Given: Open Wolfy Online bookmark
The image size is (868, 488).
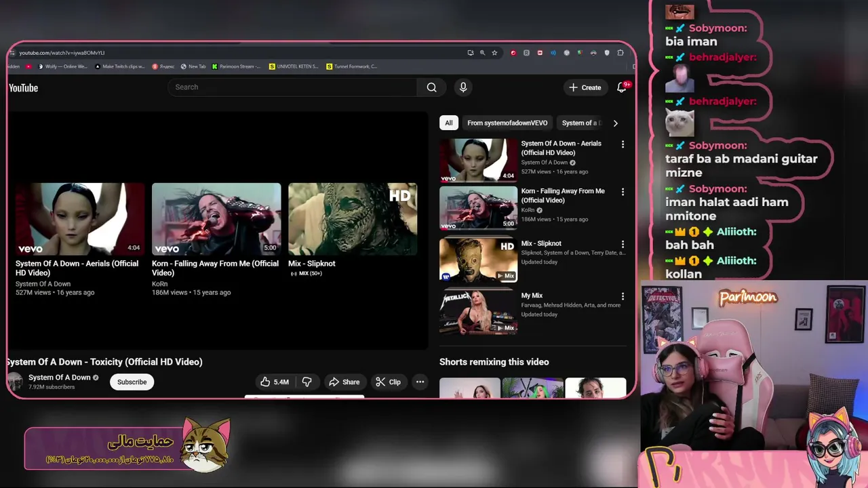Looking at the screenshot, I should coord(62,66).
